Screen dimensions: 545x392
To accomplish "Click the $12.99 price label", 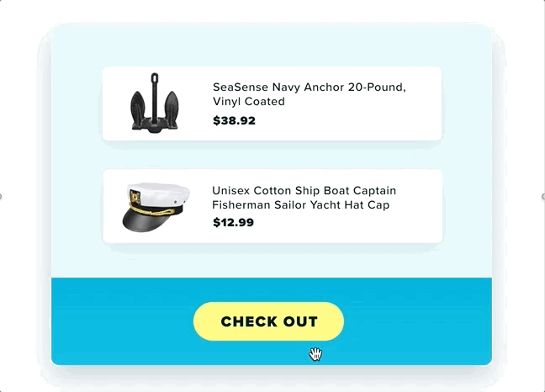I will click(234, 222).
